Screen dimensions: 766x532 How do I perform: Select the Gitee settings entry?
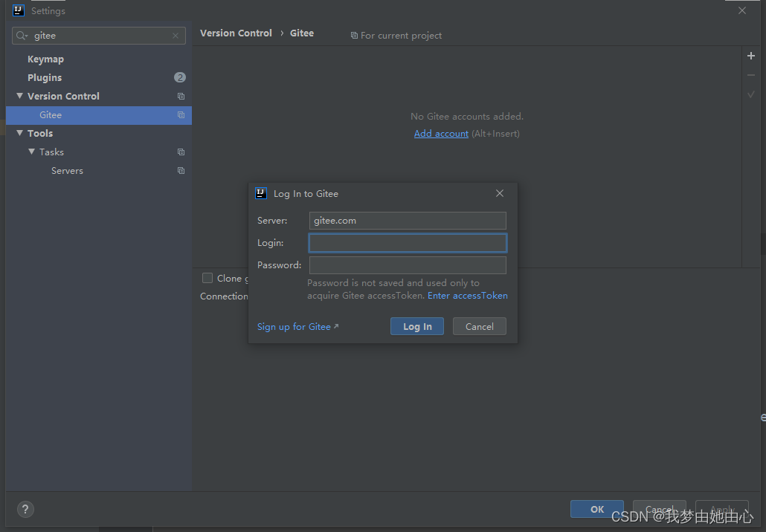tap(99, 115)
